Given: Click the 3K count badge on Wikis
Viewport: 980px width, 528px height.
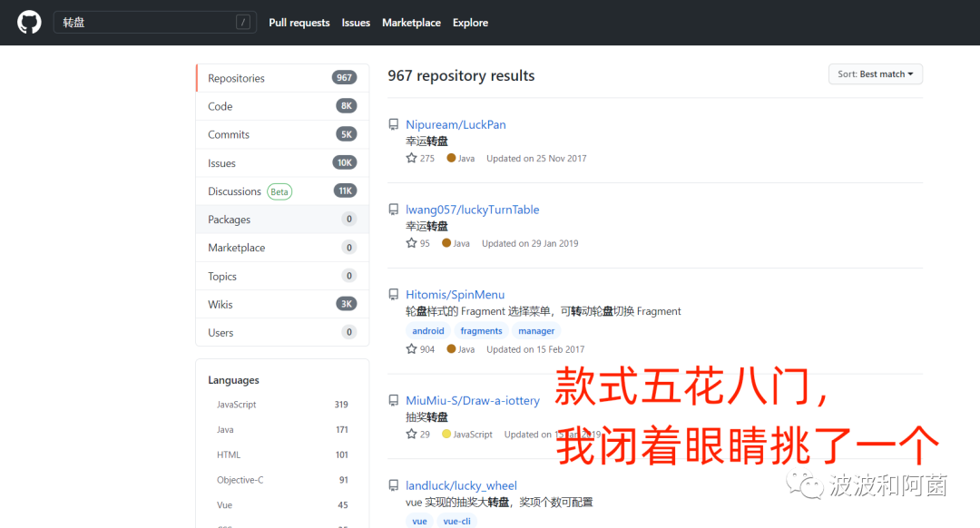Looking at the screenshot, I should pyautogui.click(x=347, y=304).
